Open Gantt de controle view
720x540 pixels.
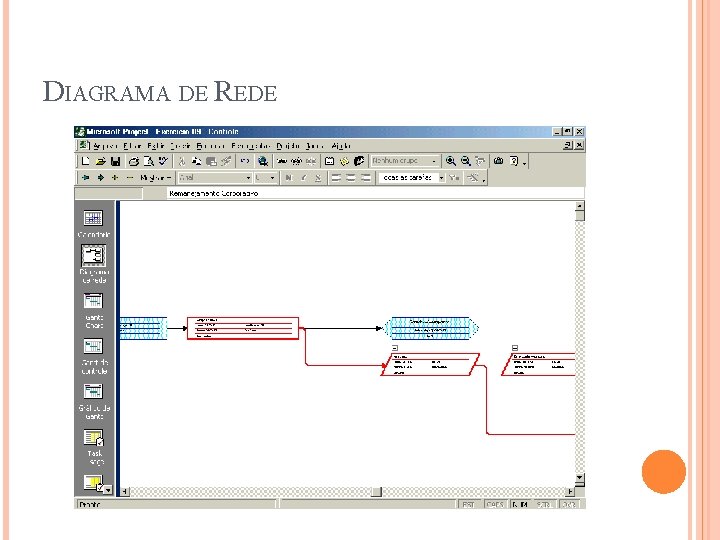(93, 356)
